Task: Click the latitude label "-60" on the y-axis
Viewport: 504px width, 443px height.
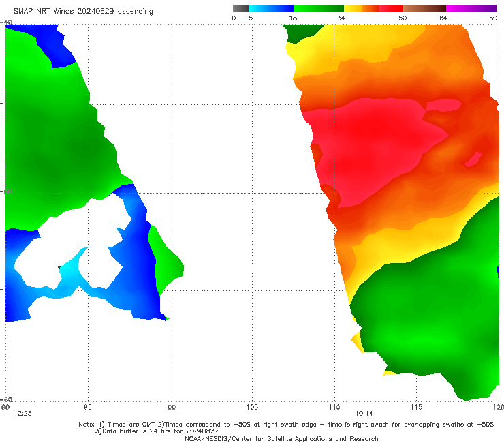Action: (x=6, y=399)
